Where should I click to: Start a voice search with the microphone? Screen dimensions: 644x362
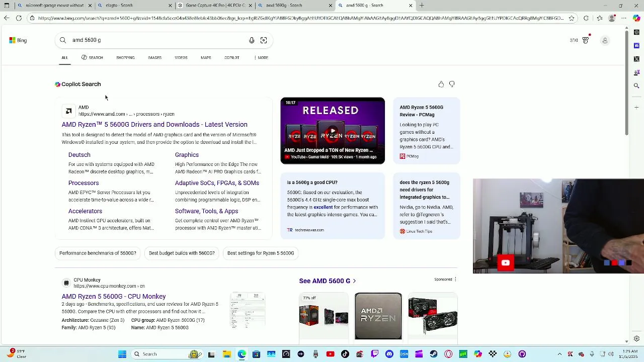252,40
